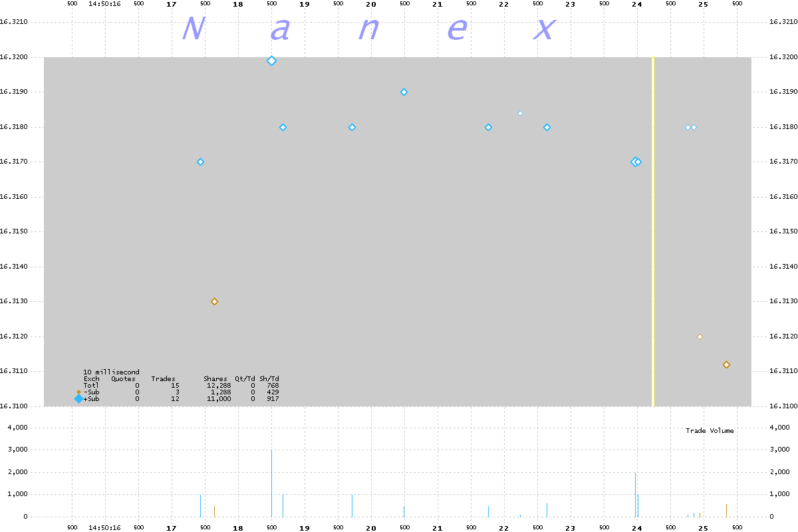This screenshot has height=532, width=798.
Task: Click the last orange volume bar on the right
Action: (x=726, y=510)
